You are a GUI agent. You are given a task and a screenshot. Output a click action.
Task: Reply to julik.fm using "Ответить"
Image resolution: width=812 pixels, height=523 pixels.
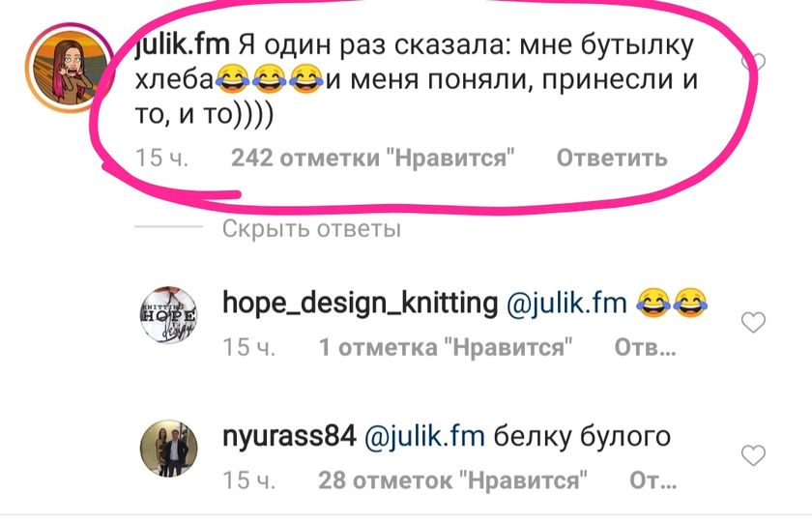click(612, 158)
